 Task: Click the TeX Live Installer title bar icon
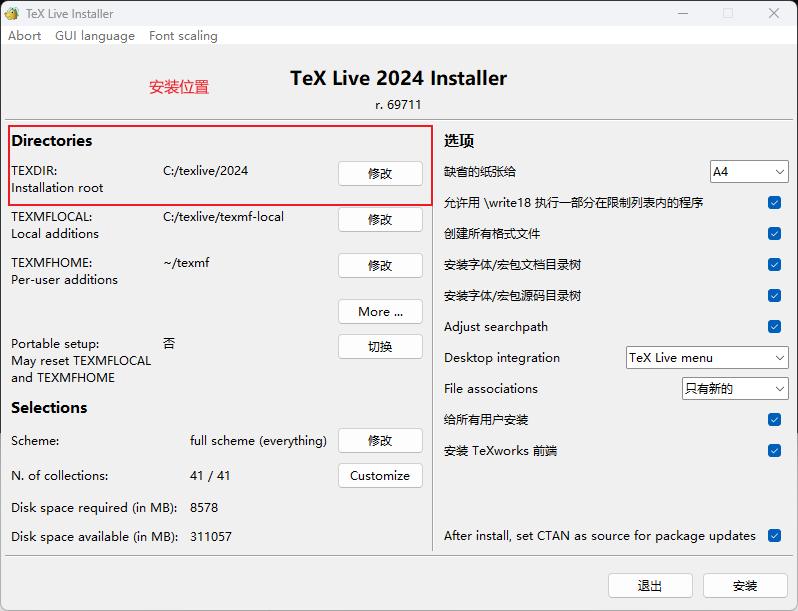[12, 13]
